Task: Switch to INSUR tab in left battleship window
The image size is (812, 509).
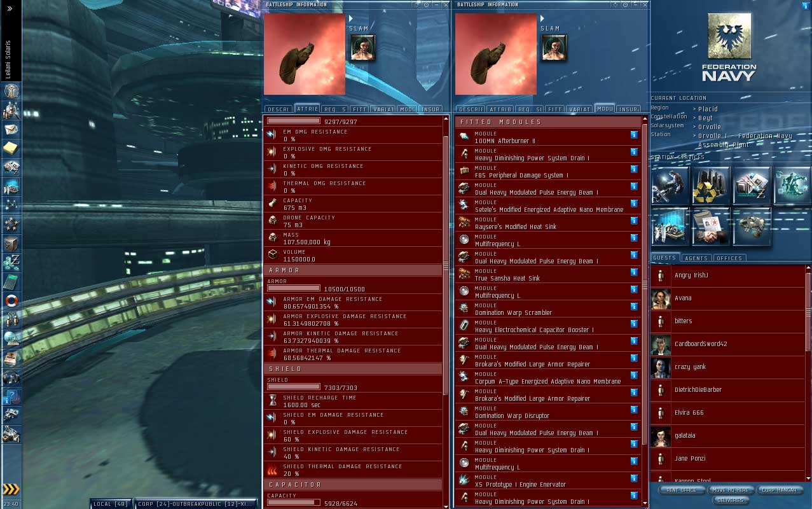Action: coord(431,109)
